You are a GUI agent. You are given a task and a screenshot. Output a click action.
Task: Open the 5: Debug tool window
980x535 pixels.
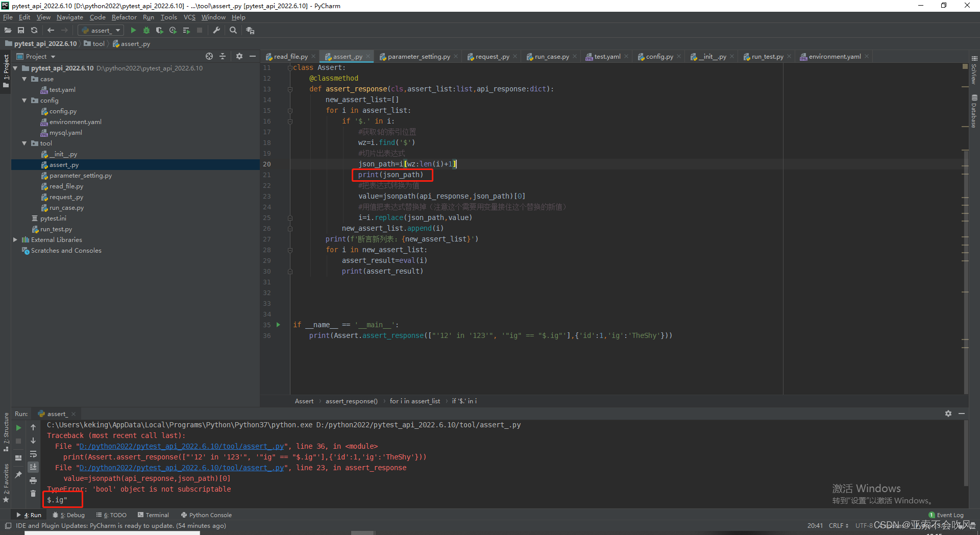[x=69, y=515]
